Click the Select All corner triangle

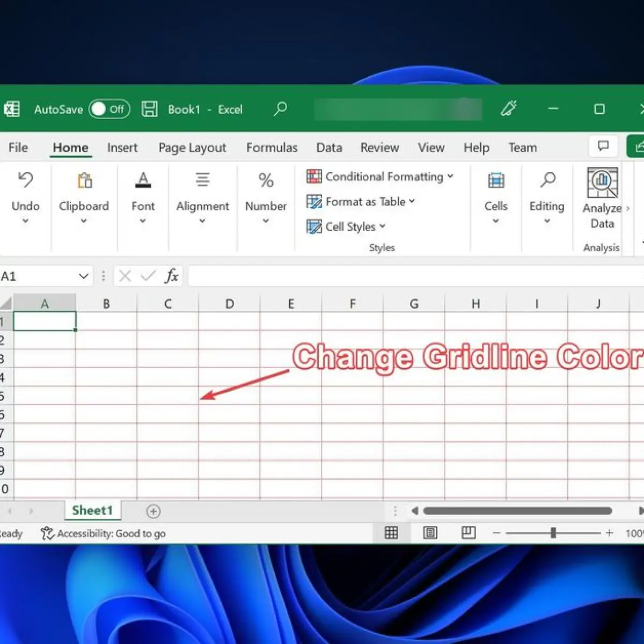point(6,303)
